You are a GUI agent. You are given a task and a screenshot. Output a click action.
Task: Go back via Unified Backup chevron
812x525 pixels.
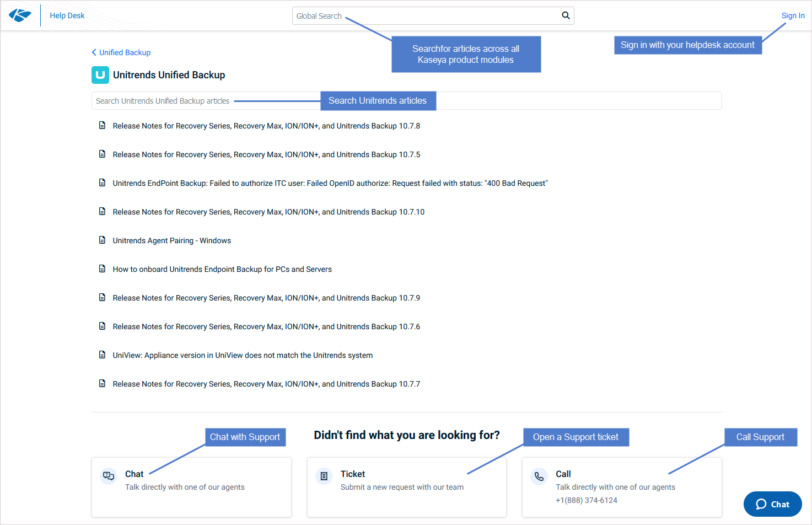(x=94, y=52)
